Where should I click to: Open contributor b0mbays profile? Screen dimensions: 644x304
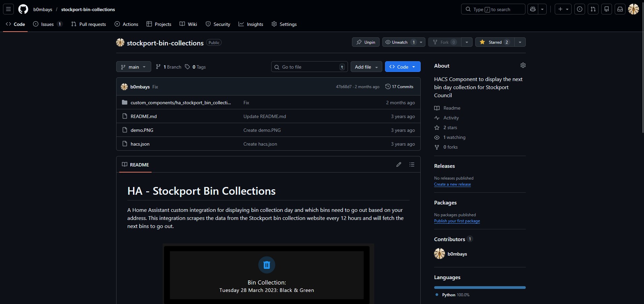pos(457,254)
